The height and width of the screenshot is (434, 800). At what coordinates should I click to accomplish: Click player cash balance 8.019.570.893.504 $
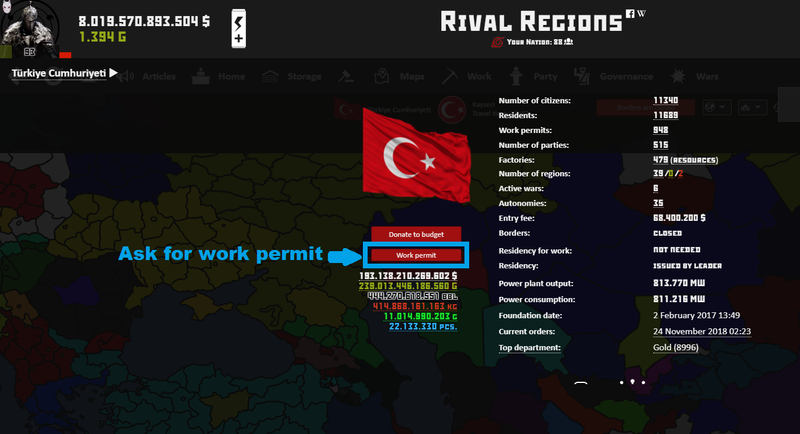click(x=144, y=21)
